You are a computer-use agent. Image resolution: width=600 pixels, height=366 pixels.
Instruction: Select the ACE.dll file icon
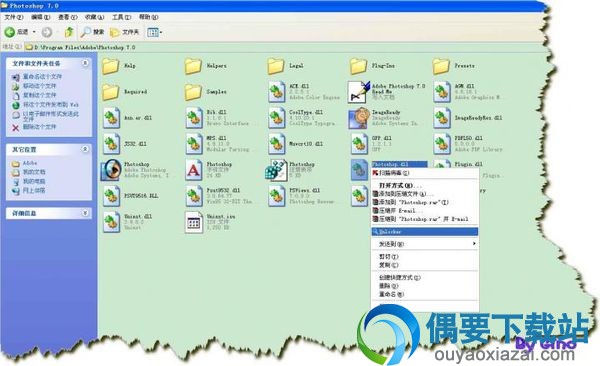276,92
